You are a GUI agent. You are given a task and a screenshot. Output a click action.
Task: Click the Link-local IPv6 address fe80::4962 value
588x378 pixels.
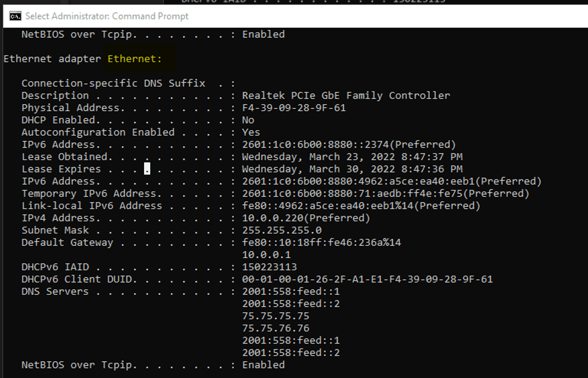(361, 206)
